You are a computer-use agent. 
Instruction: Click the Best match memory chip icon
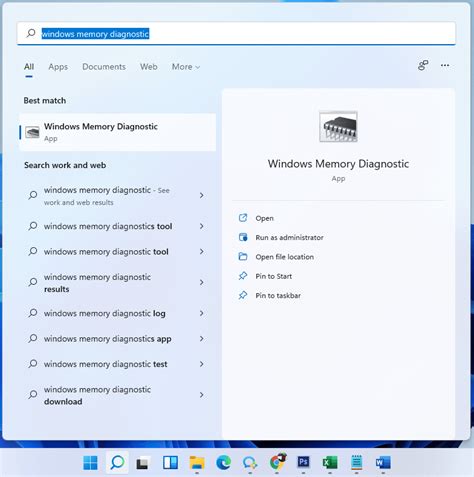coord(32,132)
